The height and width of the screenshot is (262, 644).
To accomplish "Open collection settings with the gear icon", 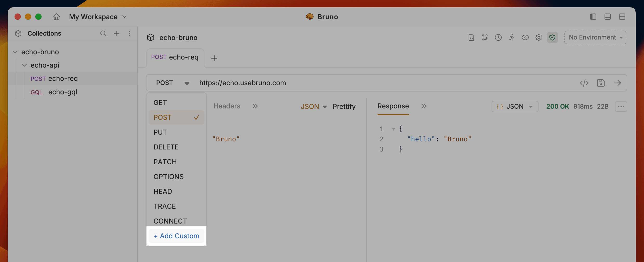I will [x=539, y=37].
